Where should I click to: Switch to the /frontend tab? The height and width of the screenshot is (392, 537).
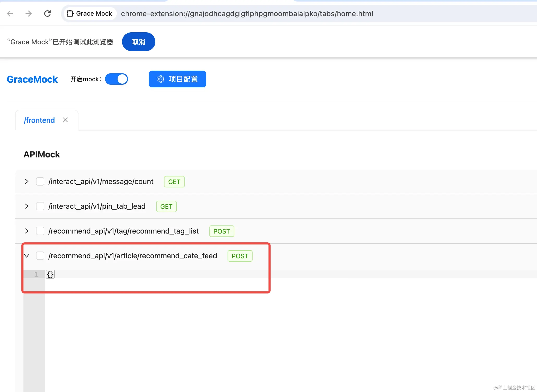39,120
